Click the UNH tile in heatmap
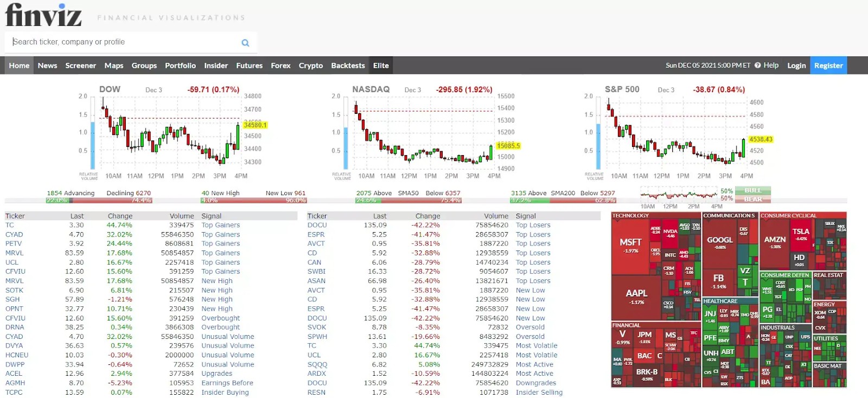 click(711, 355)
